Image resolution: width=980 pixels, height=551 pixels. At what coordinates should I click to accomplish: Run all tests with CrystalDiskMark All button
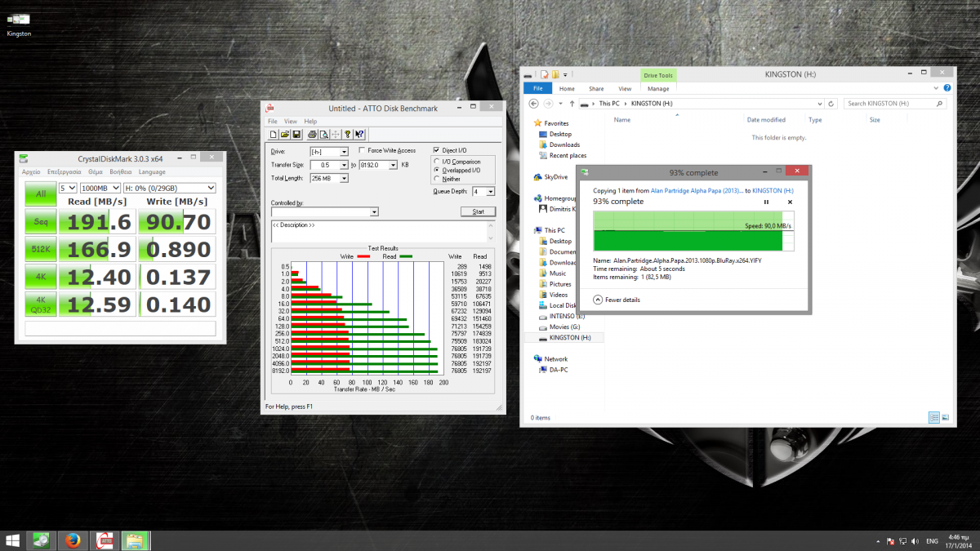pos(40,194)
